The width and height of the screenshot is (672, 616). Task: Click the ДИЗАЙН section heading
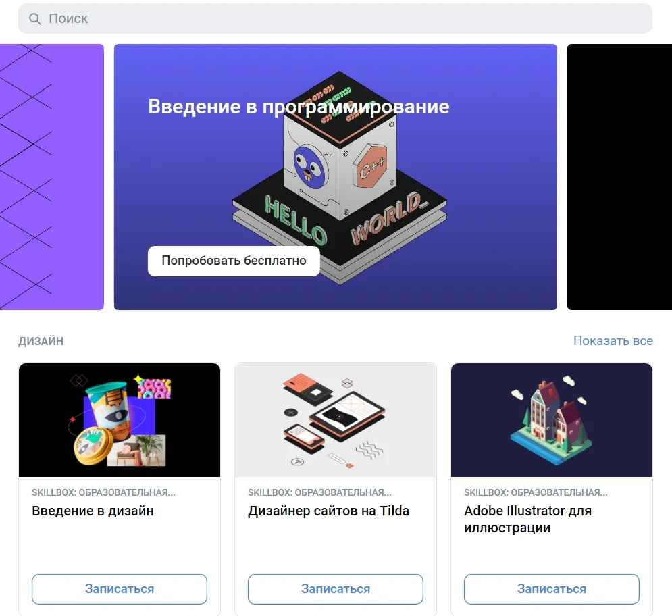tap(41, 341)
